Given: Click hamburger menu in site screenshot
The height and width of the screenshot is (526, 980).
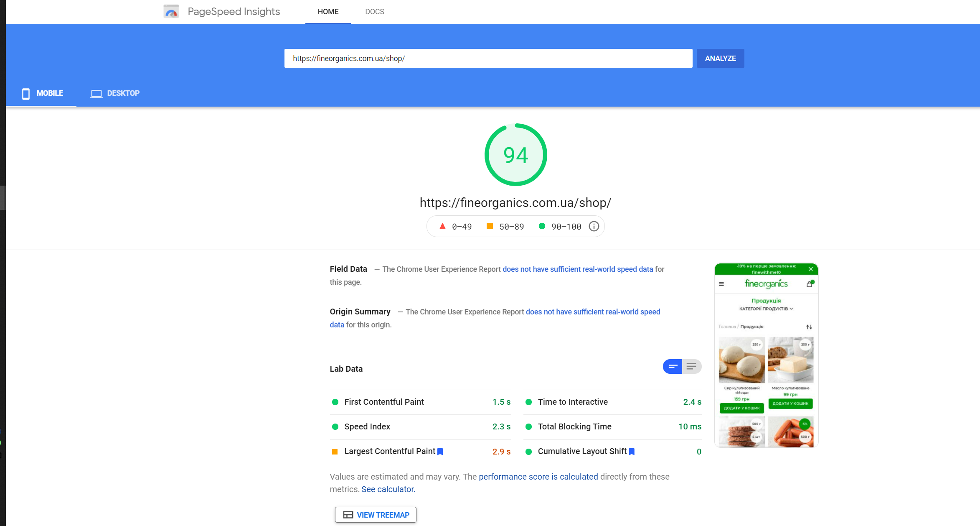Looking at the screenshot, I should (721, 284).
